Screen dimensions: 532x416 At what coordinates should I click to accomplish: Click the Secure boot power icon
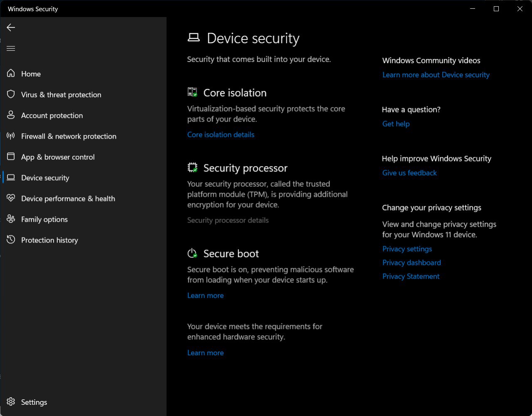point(192,253)
